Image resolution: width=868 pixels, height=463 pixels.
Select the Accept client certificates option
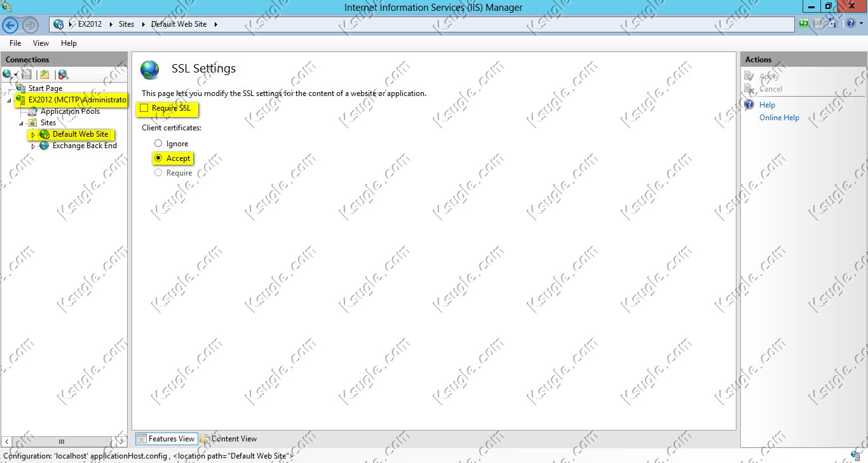(158, 158)
